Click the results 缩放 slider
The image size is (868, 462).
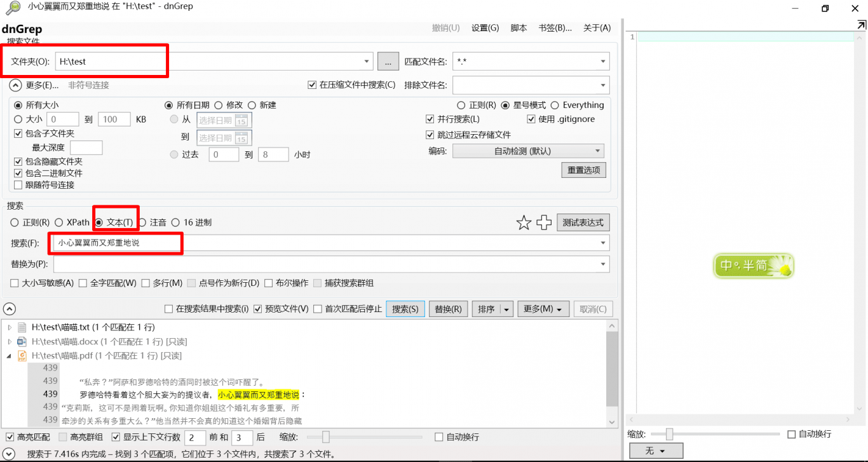(326, 437)
